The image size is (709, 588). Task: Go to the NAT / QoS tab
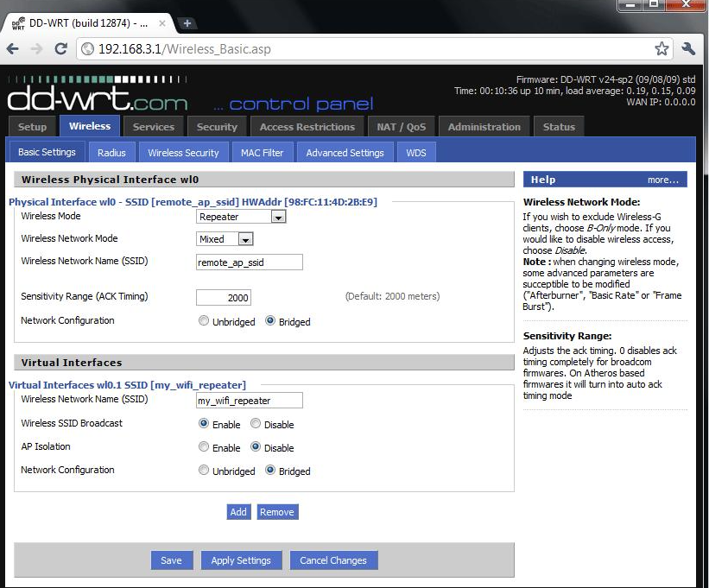[401, 127]
